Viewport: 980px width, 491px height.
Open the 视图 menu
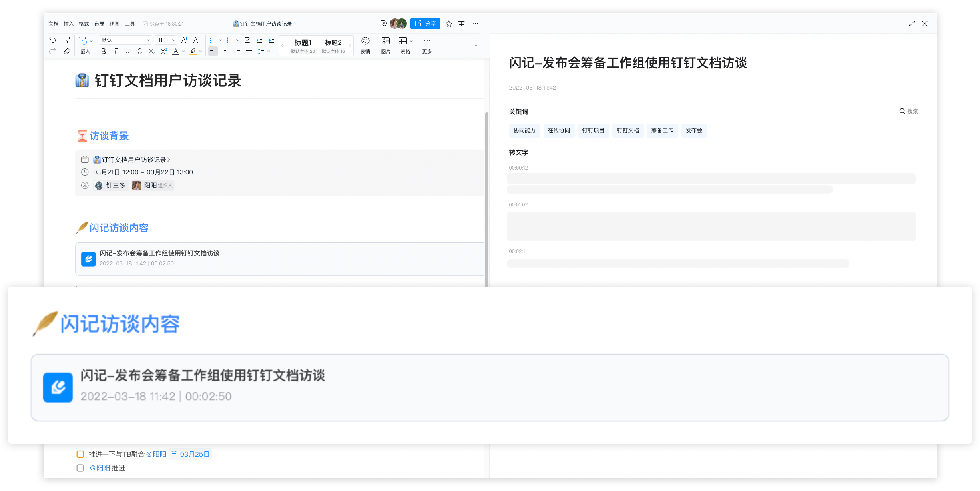tap(114, 24)
